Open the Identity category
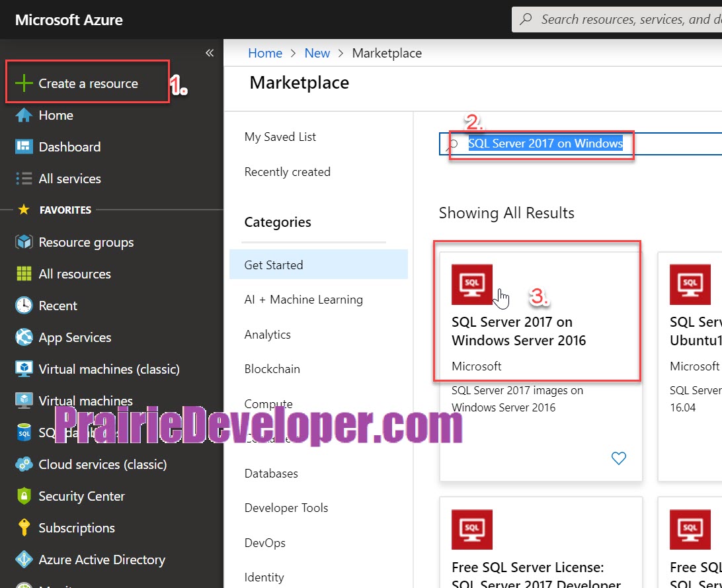 (x=264, y=577)
